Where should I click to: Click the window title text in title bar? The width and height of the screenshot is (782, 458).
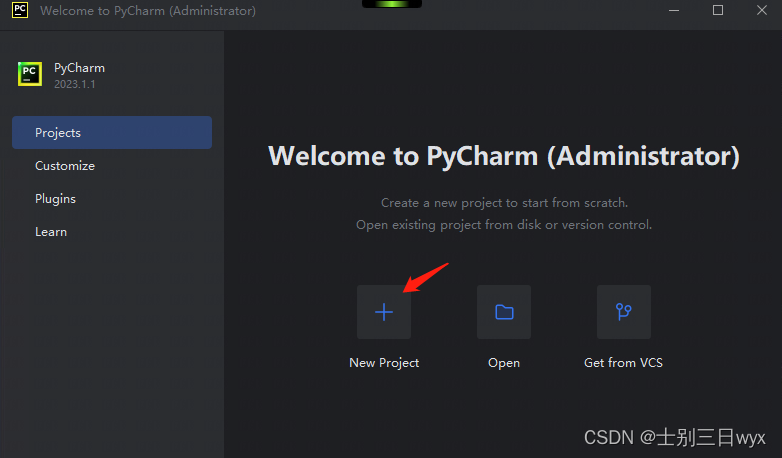(x=148, y=10)
